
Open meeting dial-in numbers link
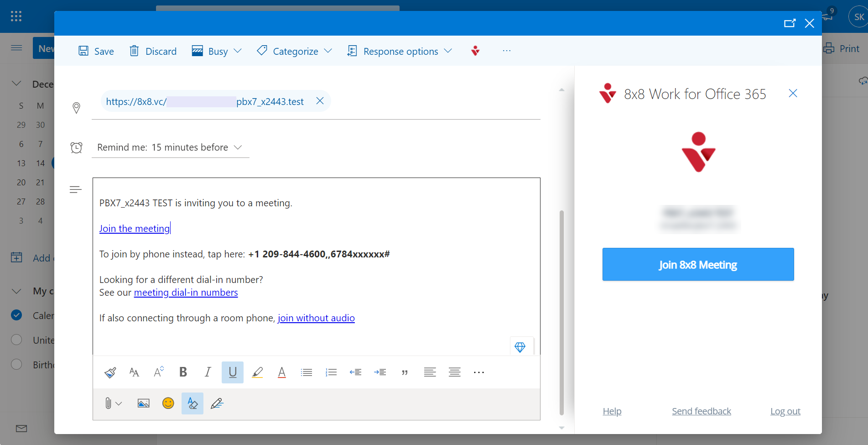click(x=186, y=293)
